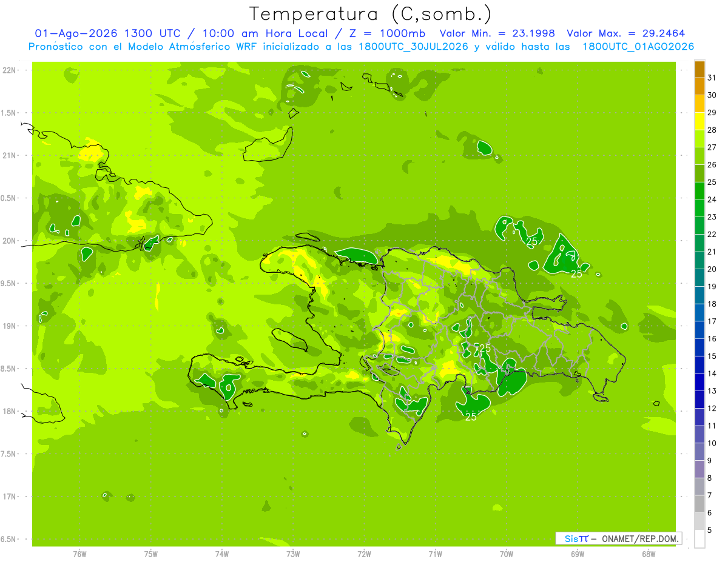728x562 pixels.
Task: Select the green 24 degree legend color
Action: 699,191
